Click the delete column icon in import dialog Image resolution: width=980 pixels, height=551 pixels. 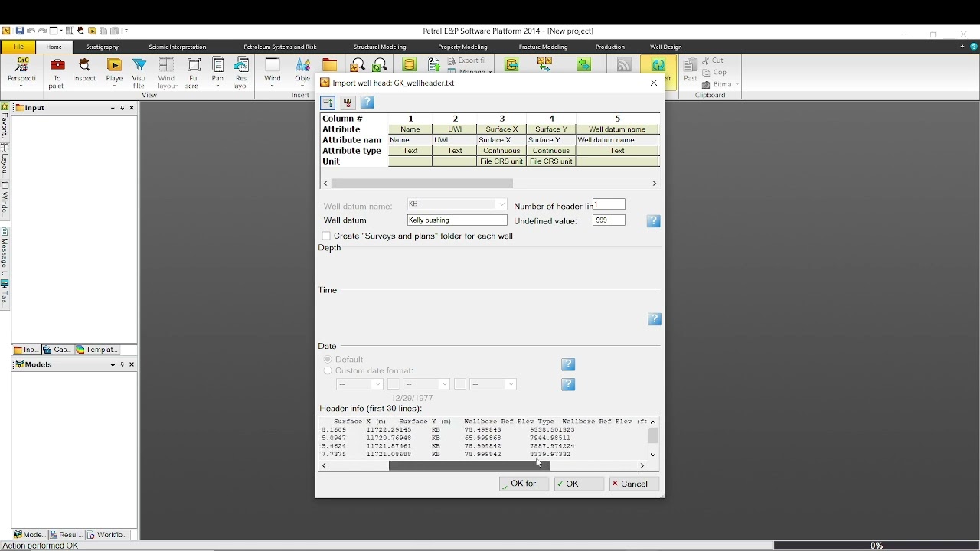pos(348,103)
